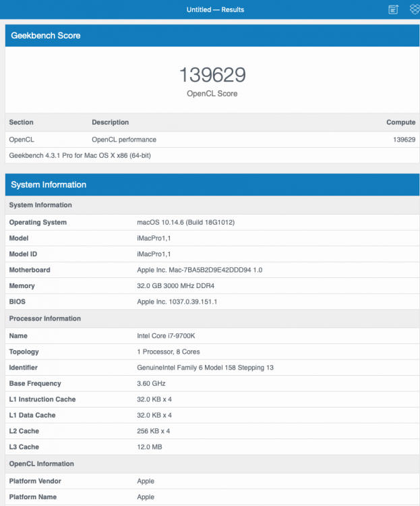Select the macOS 10.14.6 (Build 18G1012) value

(x=186, y=223)
